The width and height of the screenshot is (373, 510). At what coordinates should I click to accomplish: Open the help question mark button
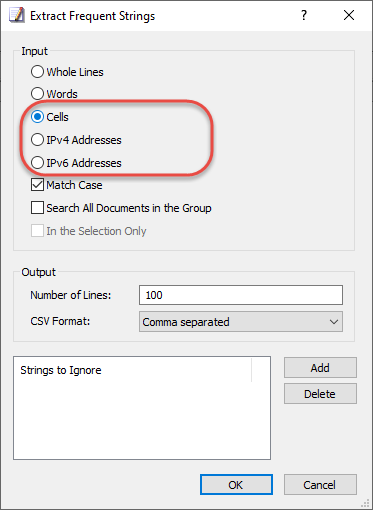[x=304, y=15]
